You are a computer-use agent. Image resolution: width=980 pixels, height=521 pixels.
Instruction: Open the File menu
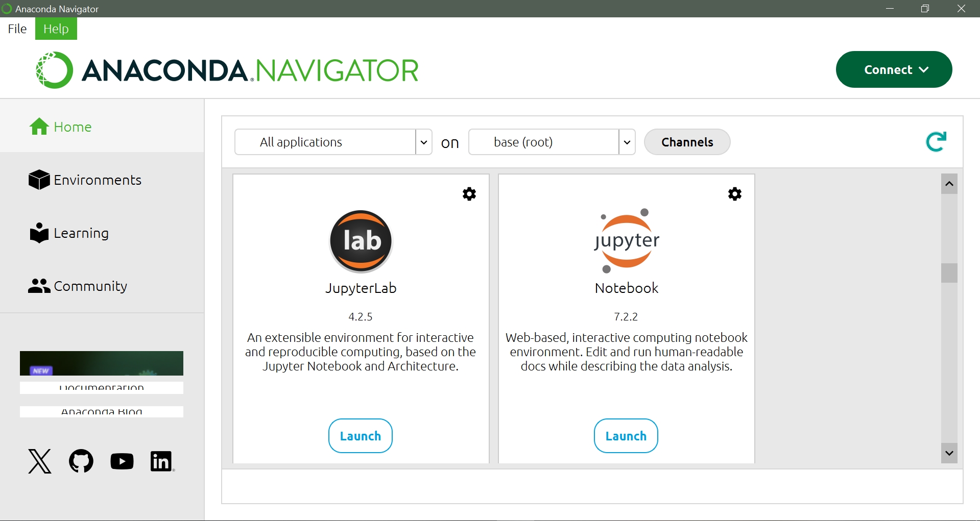pyautogui.click(x=17, y=29)
